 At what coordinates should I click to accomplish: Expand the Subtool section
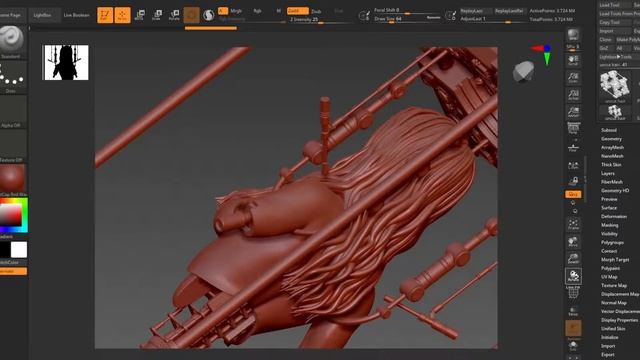click(x=609, y=130)
